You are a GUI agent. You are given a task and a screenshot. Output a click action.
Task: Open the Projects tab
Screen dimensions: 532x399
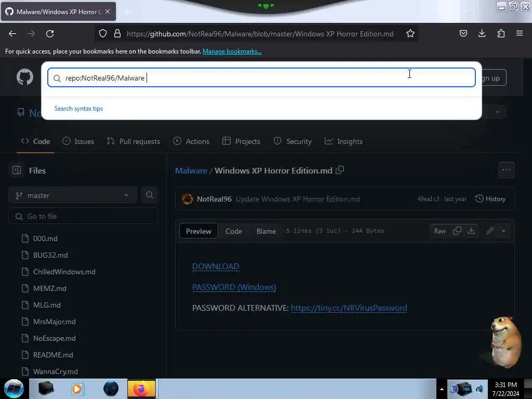coord(241,141)
